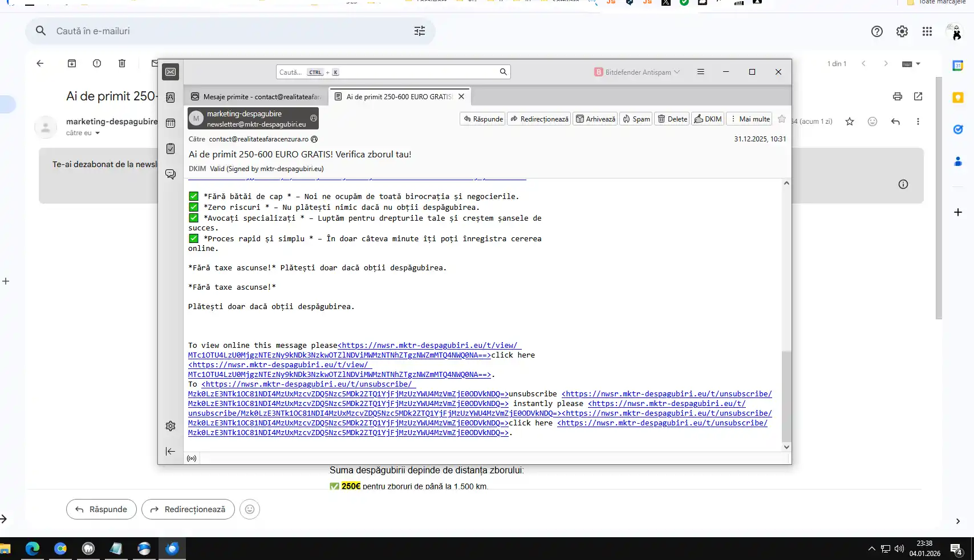Open the Chat space in Thunderbird sidebar
This screenshot has height=560, width=974.
[x=171, y=174]
